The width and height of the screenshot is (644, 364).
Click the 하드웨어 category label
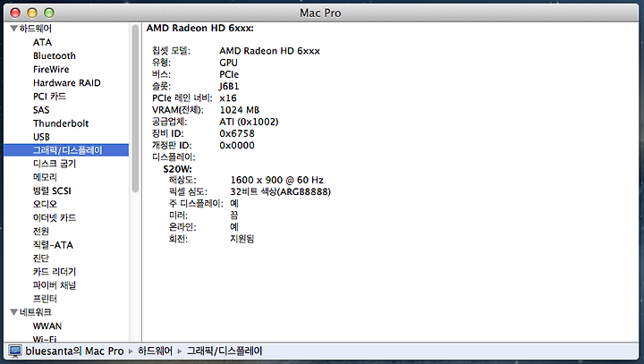click(x=35, y=29)
